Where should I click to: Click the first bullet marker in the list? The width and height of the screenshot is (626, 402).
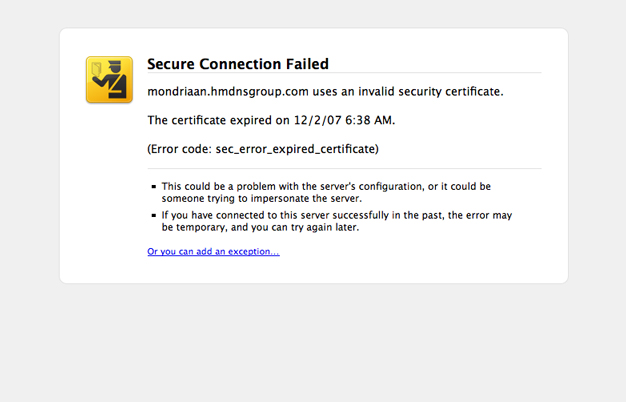tap(153, 187)
